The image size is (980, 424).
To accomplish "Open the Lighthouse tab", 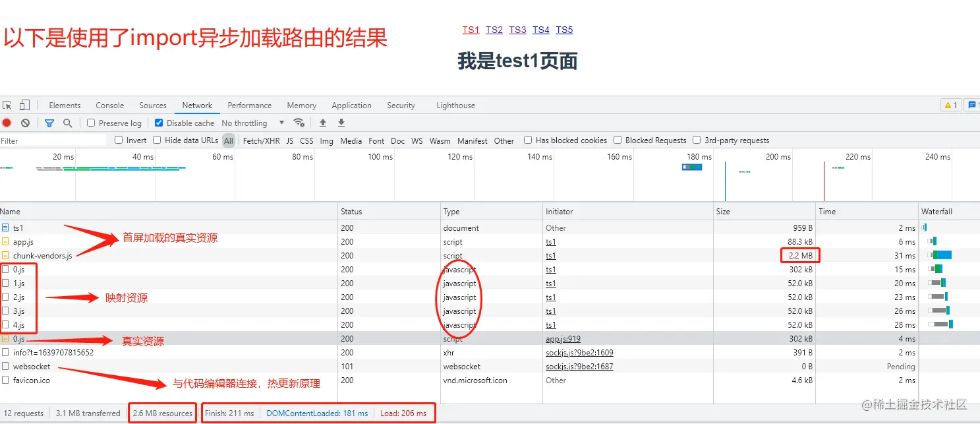I will click(x=455, y=106).
